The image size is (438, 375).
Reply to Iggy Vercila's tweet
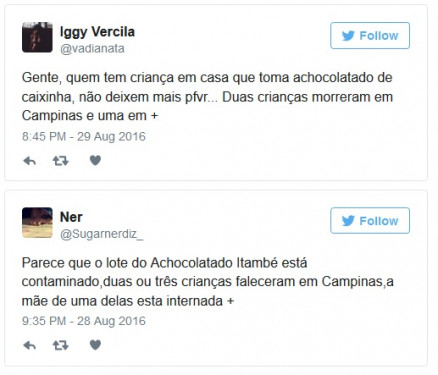tap(30, 161)
